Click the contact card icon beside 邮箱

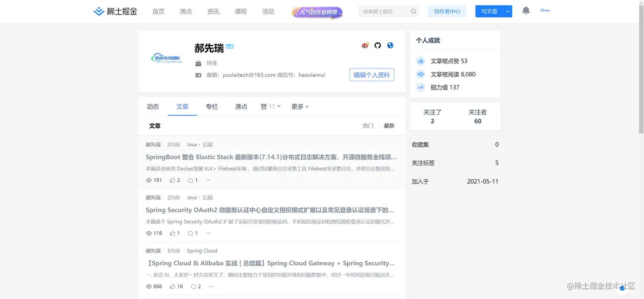[198, 75]
